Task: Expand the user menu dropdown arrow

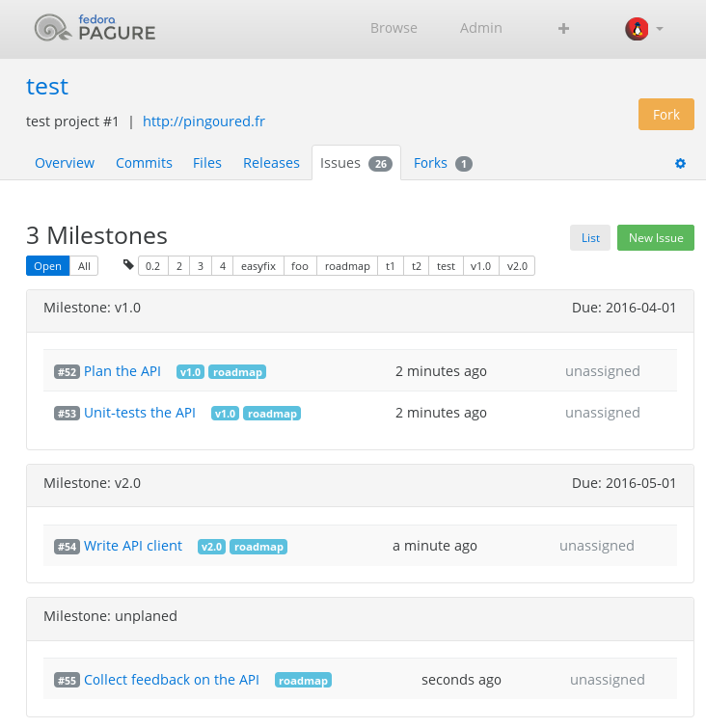Action: tap(660, 29)
